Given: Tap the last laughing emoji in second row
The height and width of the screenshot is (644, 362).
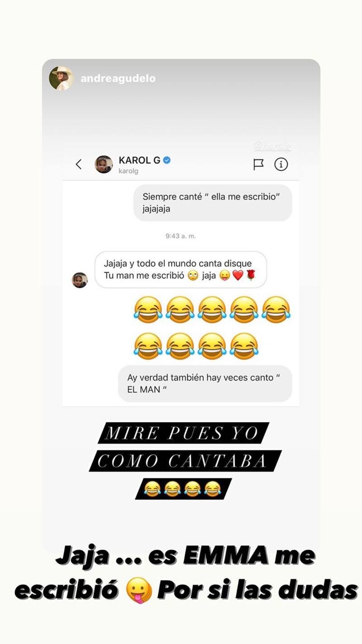Looking at the screenshot, I should [x=244, y=346].
